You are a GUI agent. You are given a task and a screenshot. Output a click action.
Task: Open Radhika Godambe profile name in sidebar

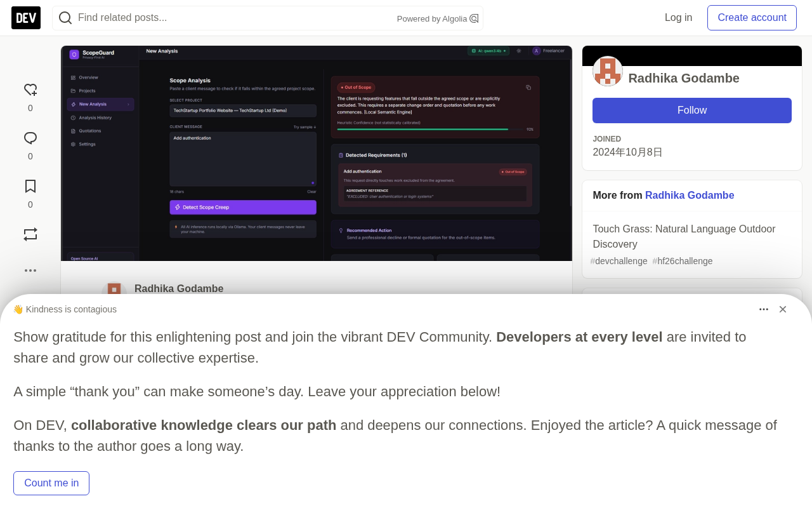click(684, 78)
